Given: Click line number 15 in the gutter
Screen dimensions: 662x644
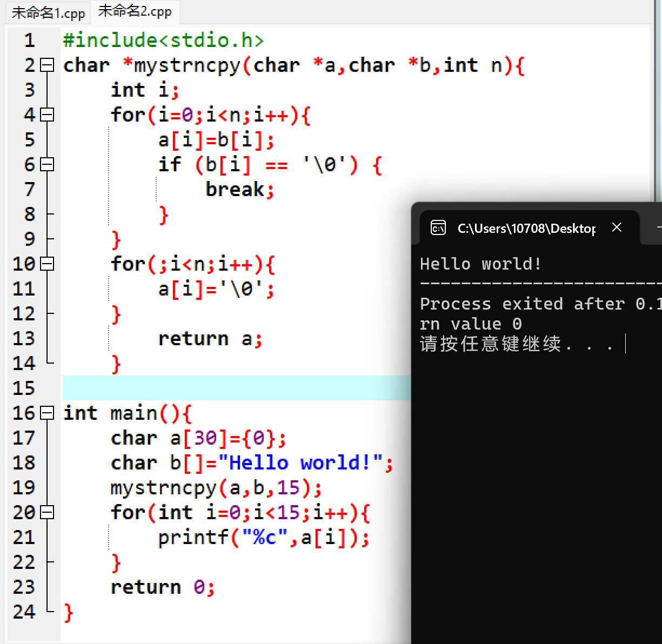Looking at the screenshot, I should click(24, 388).
